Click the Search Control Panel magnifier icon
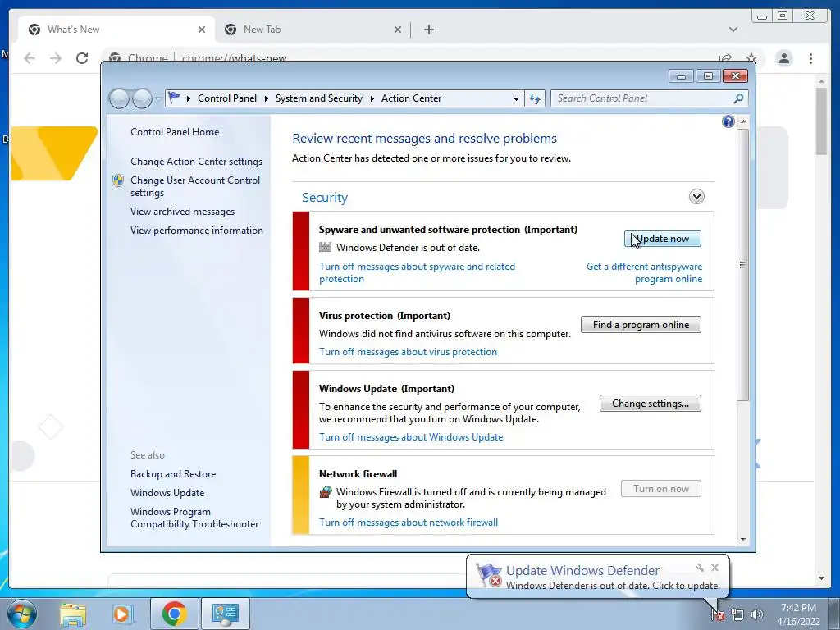Viewport: 840px width, 630px height. [x=738, y=98]
